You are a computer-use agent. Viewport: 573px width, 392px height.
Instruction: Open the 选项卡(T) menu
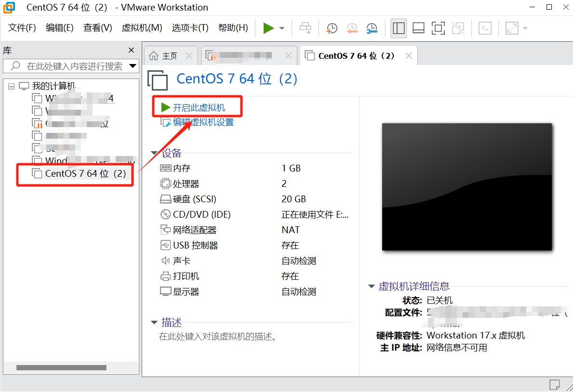190,28
